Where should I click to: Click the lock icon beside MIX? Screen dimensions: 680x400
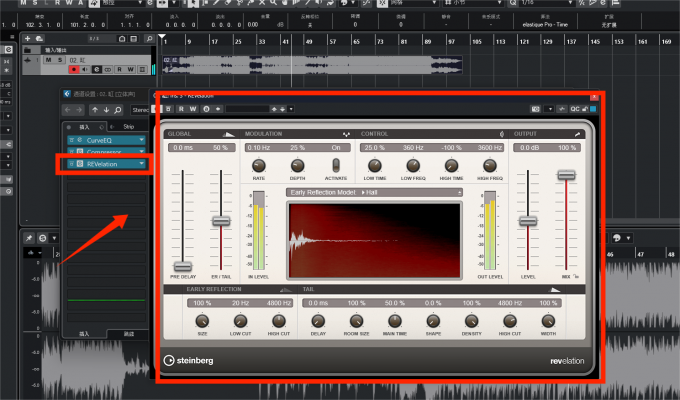576,276
